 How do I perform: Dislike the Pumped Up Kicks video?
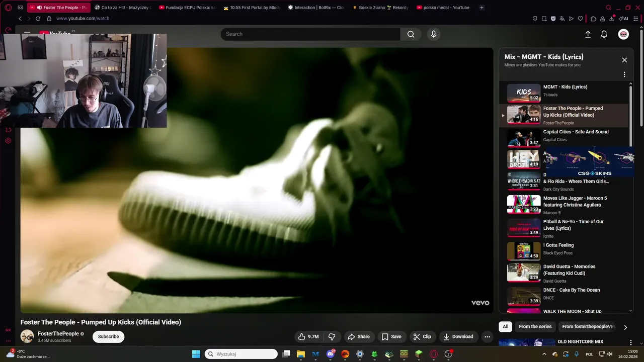[332, 337]
